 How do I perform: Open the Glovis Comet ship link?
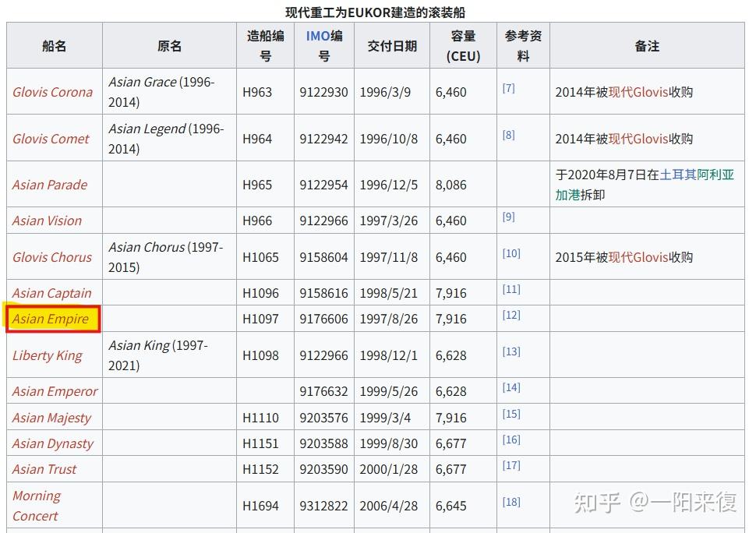pos(51,138)
